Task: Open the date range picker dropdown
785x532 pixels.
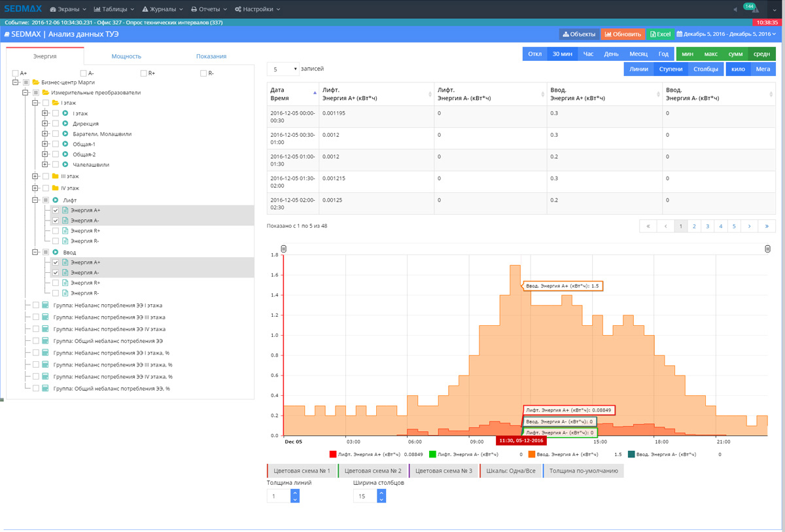Action: coord(726,34)
